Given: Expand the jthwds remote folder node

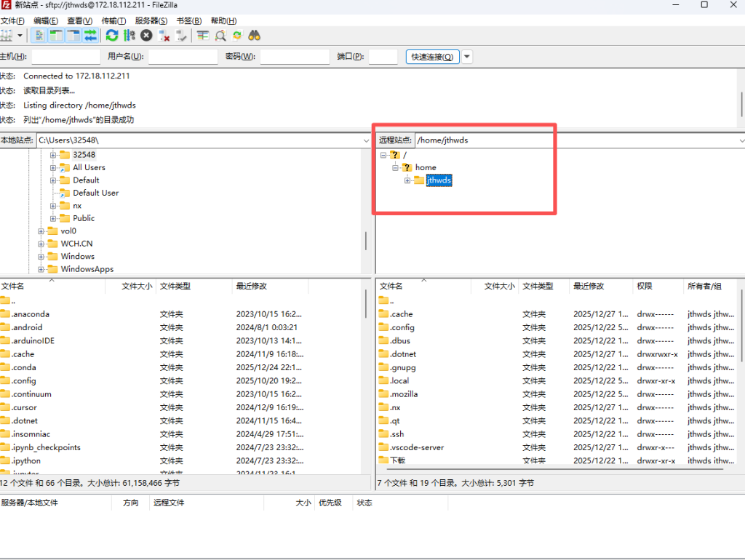Looking at the screenshot, I should [407, 180].
